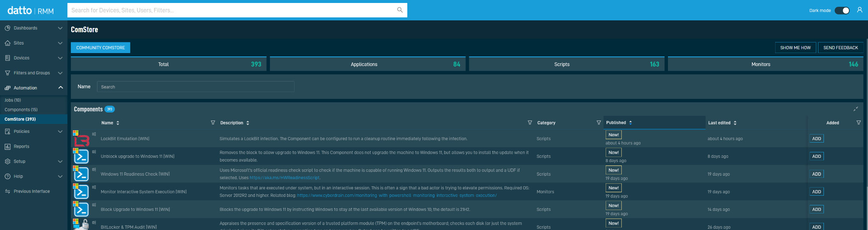
Task: Click the Name search input field
Action: (x=196, y=87)
